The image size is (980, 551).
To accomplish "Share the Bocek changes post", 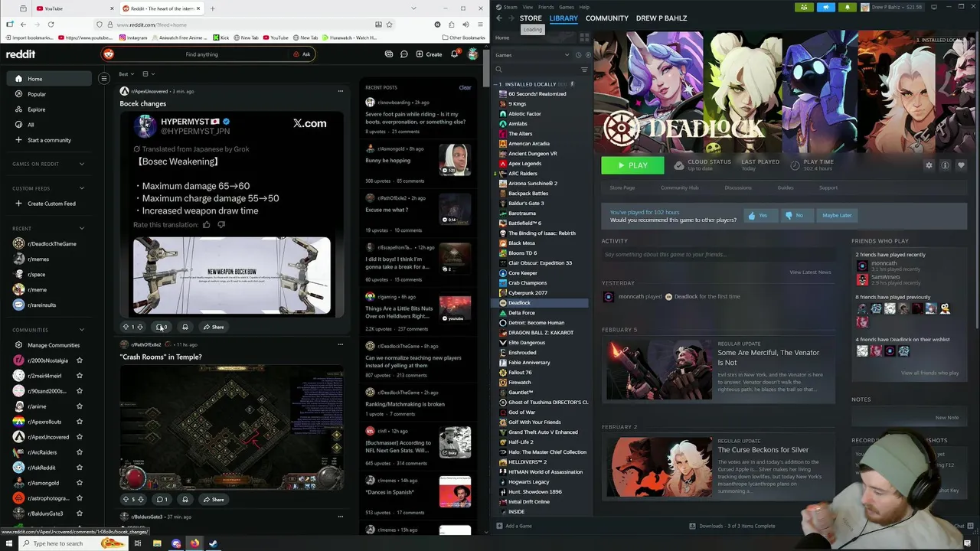I will [x=214, y=327].
